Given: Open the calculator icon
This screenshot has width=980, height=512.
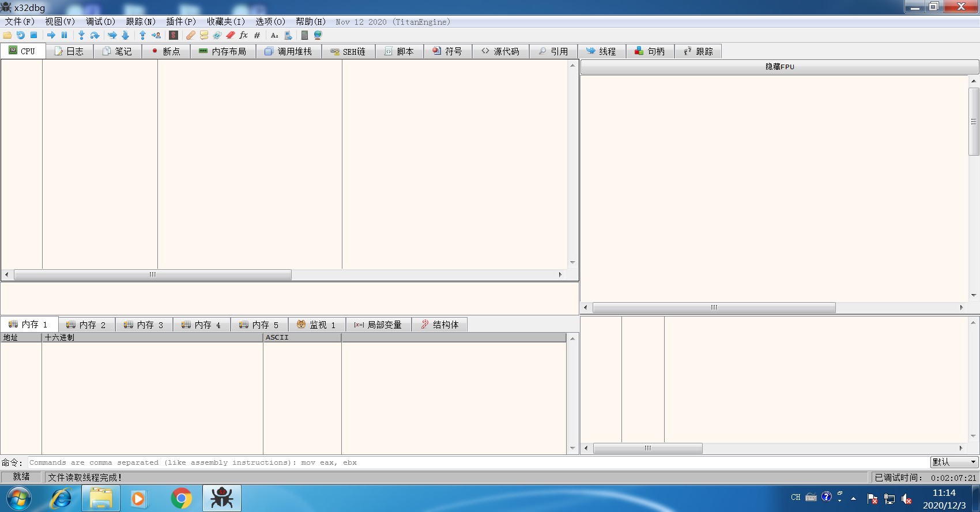Looking at the screenshot, I should tap(304, 35).
